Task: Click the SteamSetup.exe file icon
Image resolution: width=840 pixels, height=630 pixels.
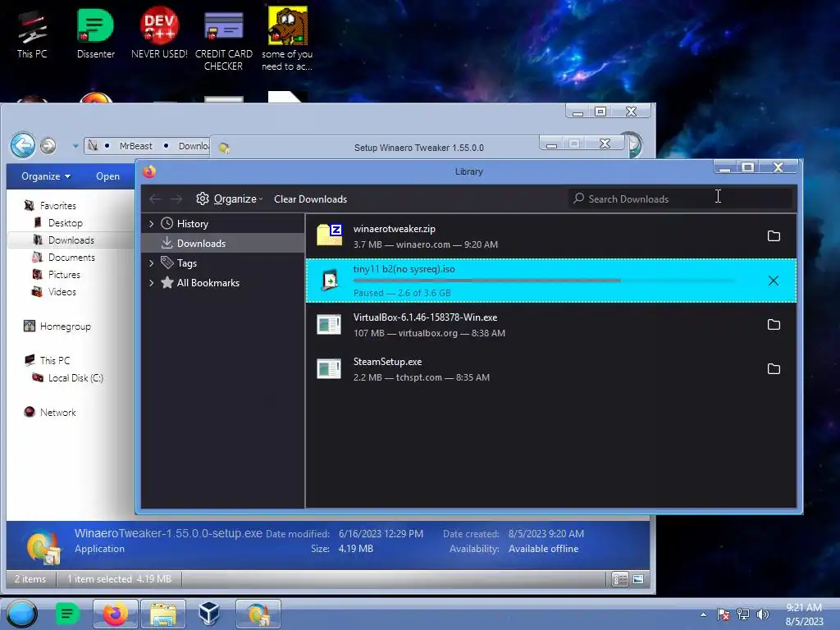Action: point(329,369)
